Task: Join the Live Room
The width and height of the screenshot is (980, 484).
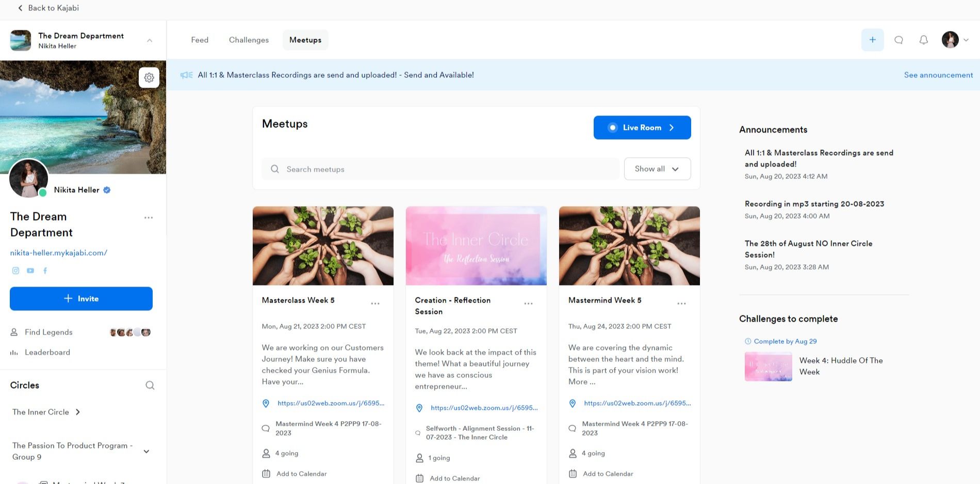Action: 642,127
